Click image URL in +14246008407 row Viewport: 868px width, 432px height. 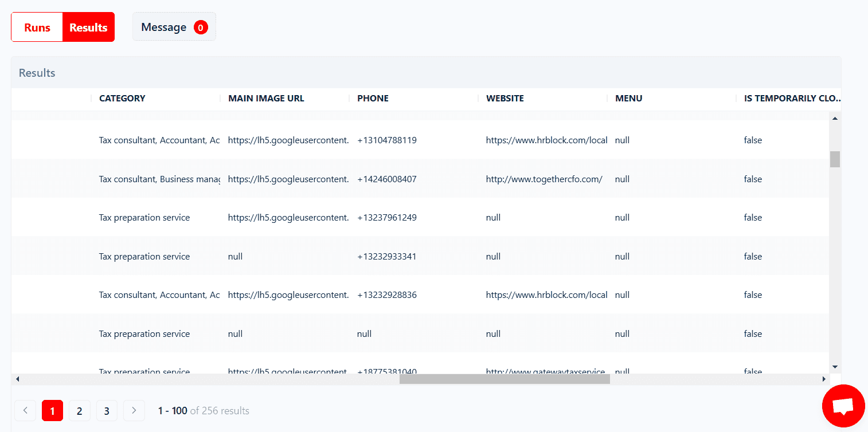[288, 179]
